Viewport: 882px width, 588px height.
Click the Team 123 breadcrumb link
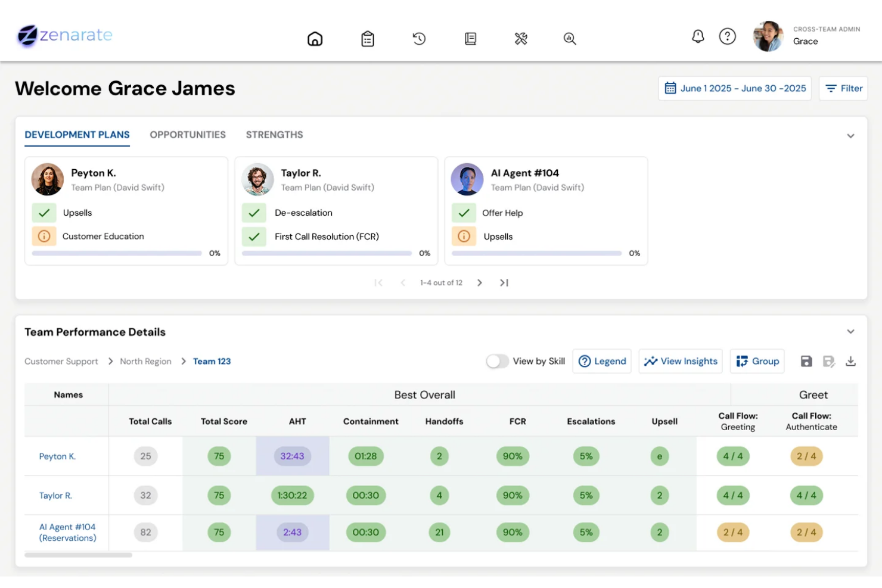pos(212,361)
